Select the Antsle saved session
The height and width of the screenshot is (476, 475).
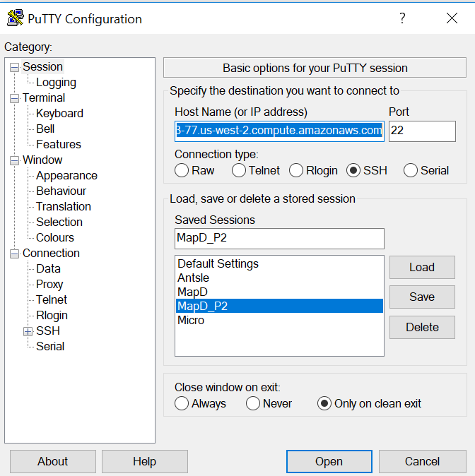[194, 278]
